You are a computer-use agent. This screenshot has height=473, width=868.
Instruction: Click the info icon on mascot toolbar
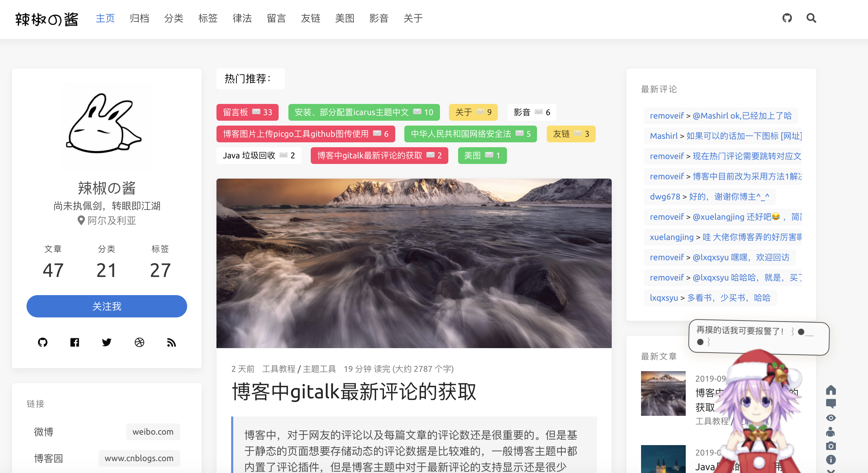[x=831, y=460]
